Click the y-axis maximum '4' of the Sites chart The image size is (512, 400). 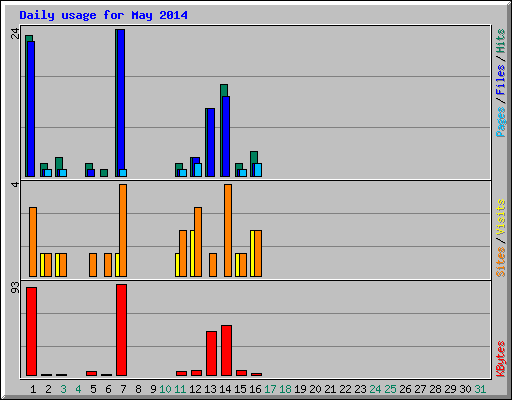15,184
